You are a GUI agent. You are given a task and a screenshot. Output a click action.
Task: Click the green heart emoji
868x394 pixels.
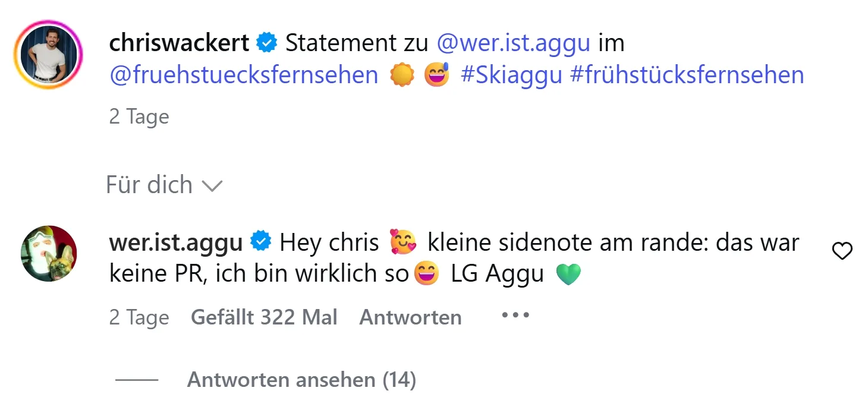coord(568,275)
